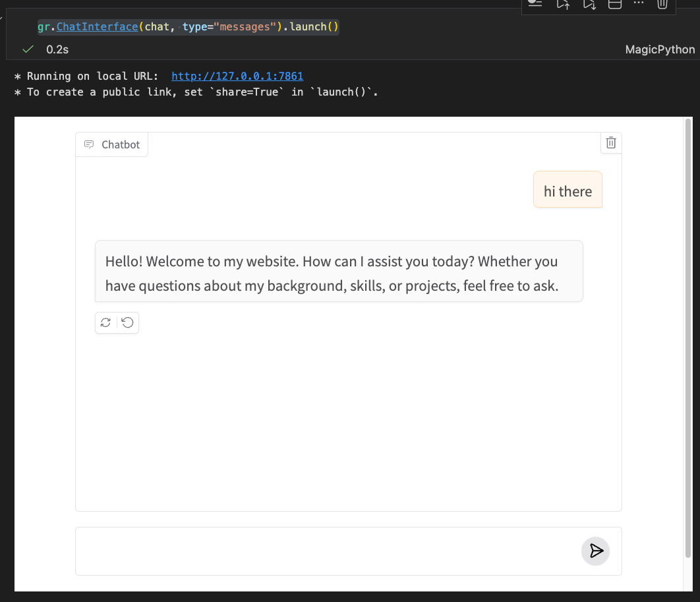Open the http://127.0.0.1:7861 local URL link
This screenshot has width=700, height=602.
click(x=237, y=76)
